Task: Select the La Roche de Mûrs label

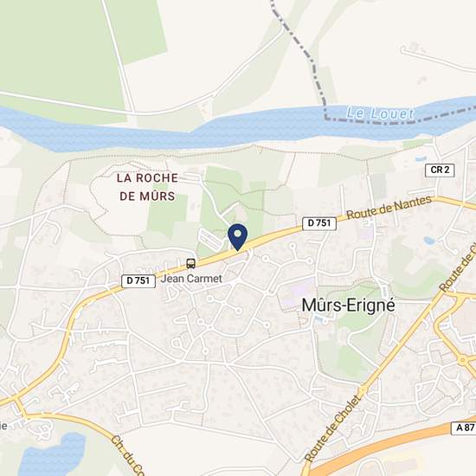Action: click(147, 187)
